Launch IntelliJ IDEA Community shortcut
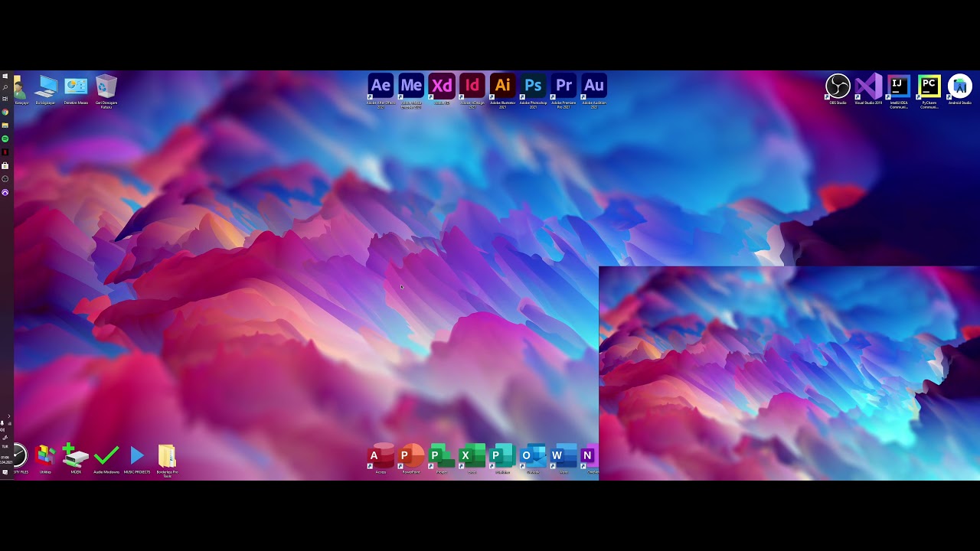Viewport: 980px width, 551px height. pos(899,91)
